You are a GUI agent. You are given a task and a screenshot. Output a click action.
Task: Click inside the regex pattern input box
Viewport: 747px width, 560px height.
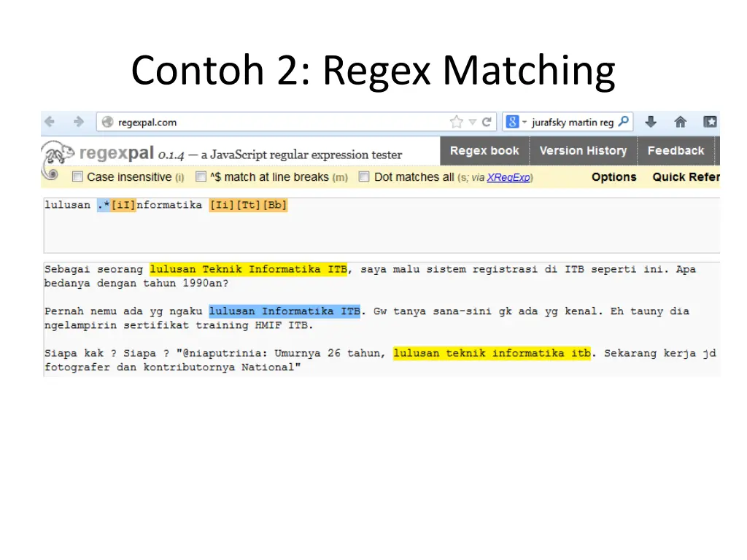(382, 225)
